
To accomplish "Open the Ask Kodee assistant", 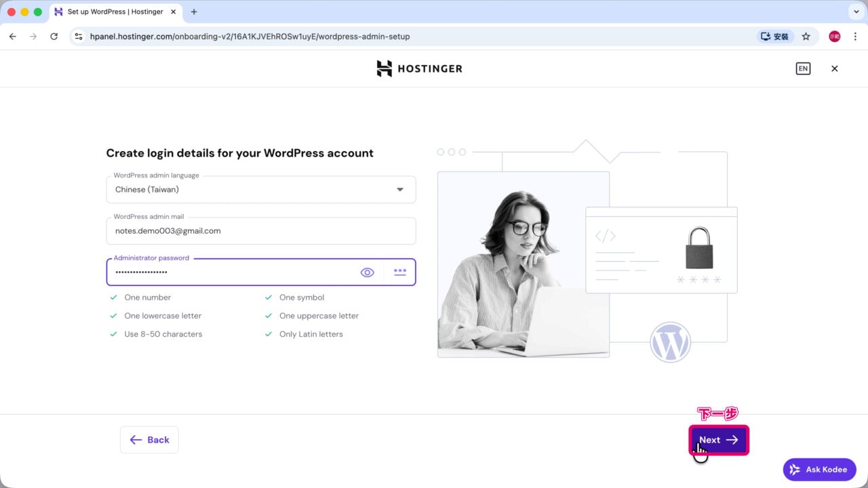I will 819,470.
